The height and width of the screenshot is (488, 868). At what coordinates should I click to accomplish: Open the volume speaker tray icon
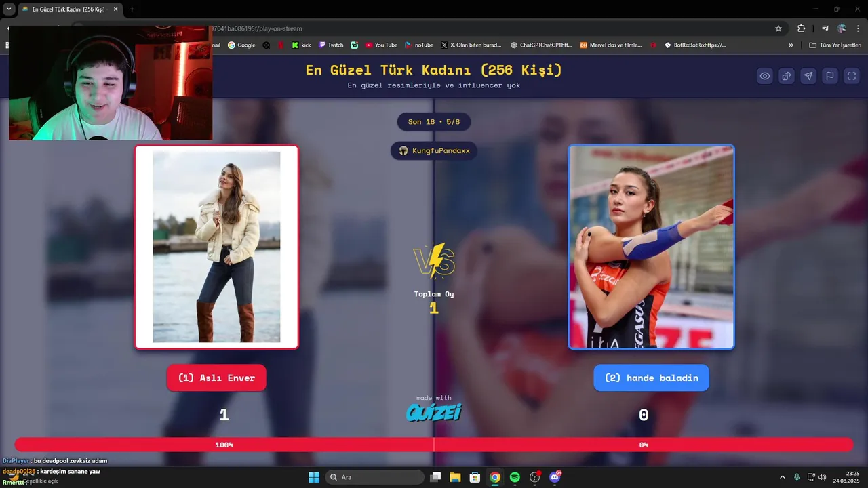(x=823, y=477)
